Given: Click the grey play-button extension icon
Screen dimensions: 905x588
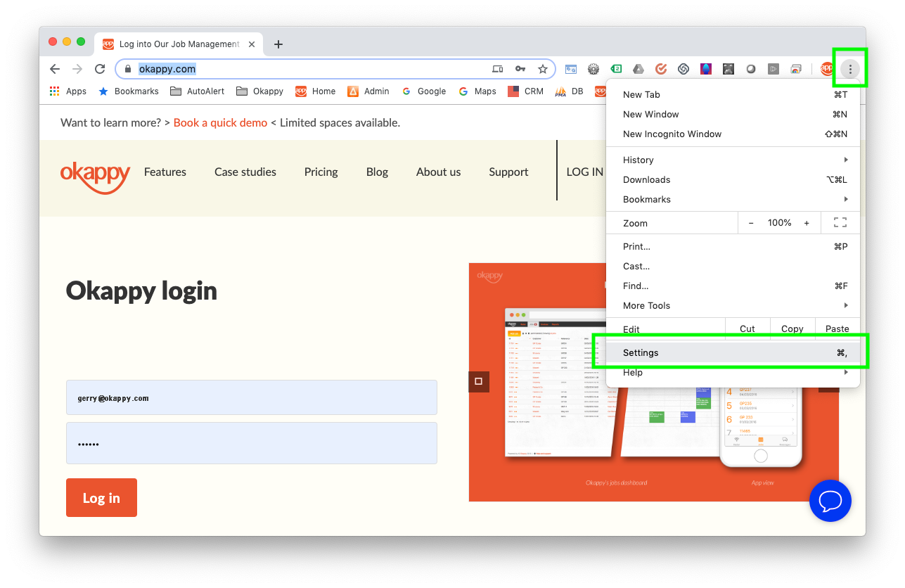Looking at the screenshot, I should click(773, 69).
